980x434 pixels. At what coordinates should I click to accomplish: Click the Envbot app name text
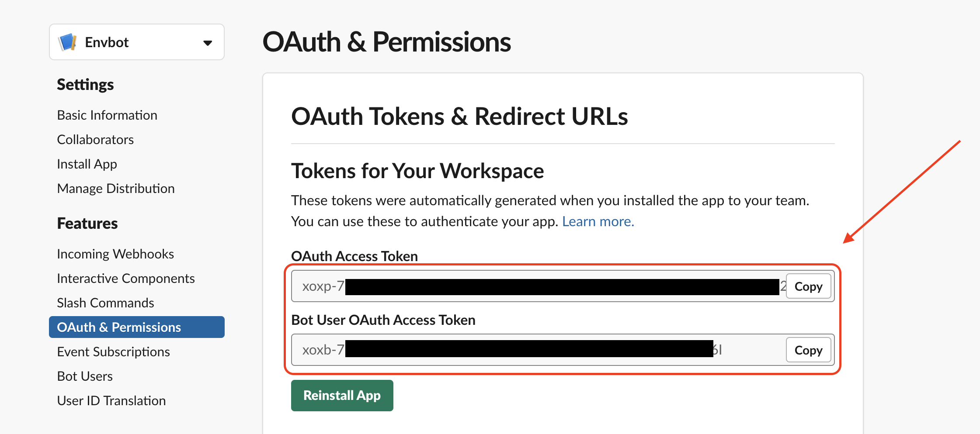pyautogui.click(x=107, y=42)
